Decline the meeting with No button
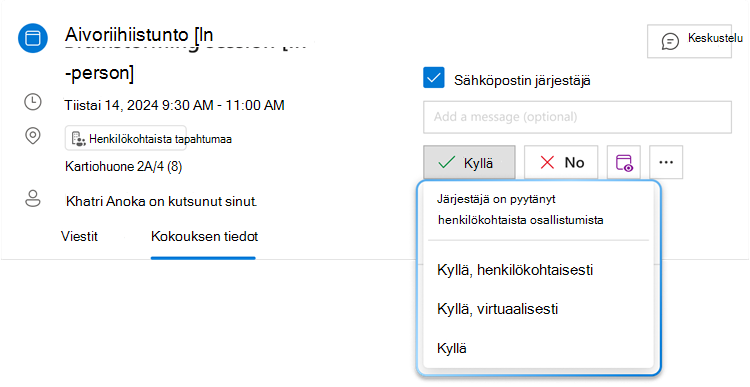Viewport: 750px width, 387px height. coord(561,162)
